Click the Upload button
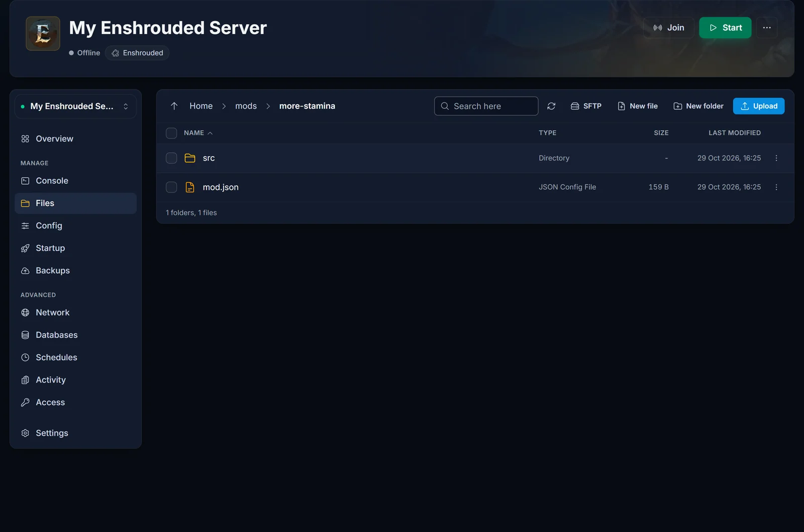The width and height of the screenshot is (804, 532). 759,106
